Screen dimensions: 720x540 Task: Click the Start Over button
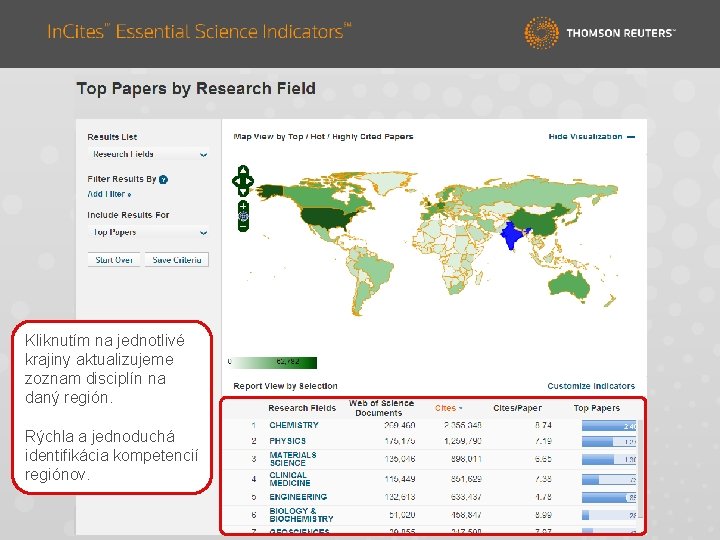pos(114,260)
